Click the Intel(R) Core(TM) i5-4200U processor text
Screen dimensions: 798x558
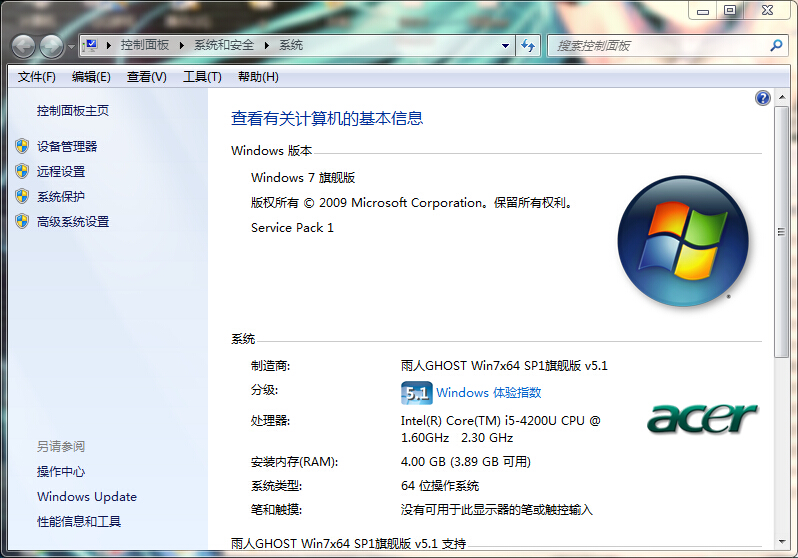click(x=501, y=429)
